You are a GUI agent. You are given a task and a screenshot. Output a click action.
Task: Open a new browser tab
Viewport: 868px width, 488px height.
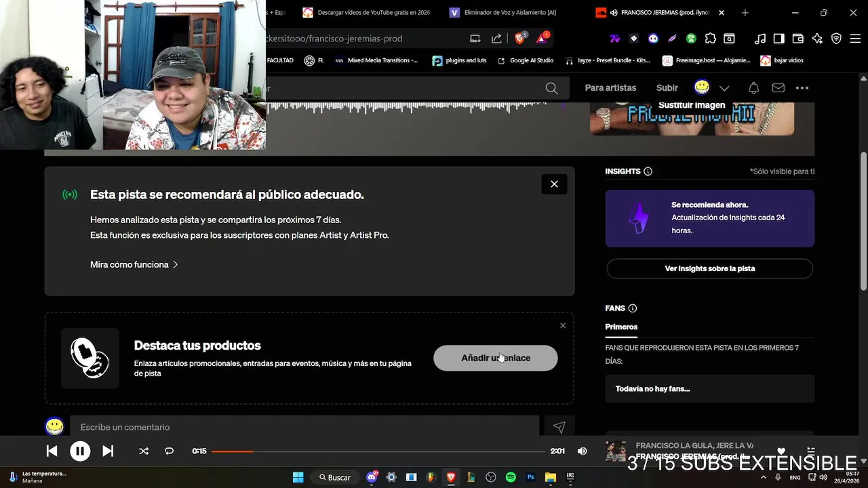pos(745,12)
